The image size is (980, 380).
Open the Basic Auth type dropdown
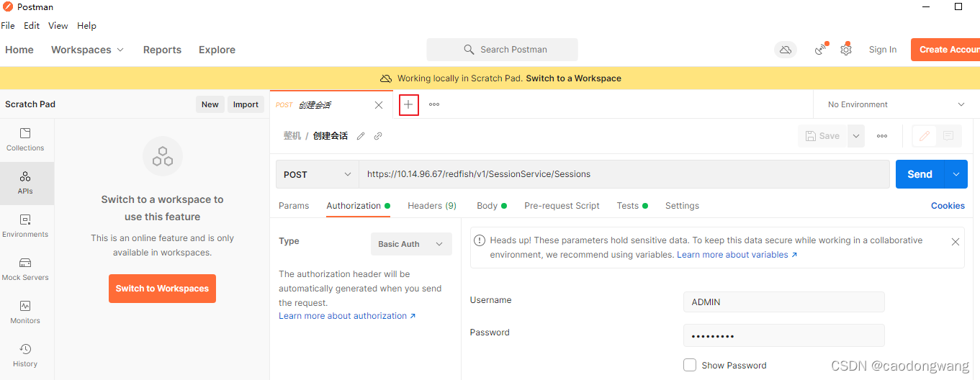[x=411, y=244]
